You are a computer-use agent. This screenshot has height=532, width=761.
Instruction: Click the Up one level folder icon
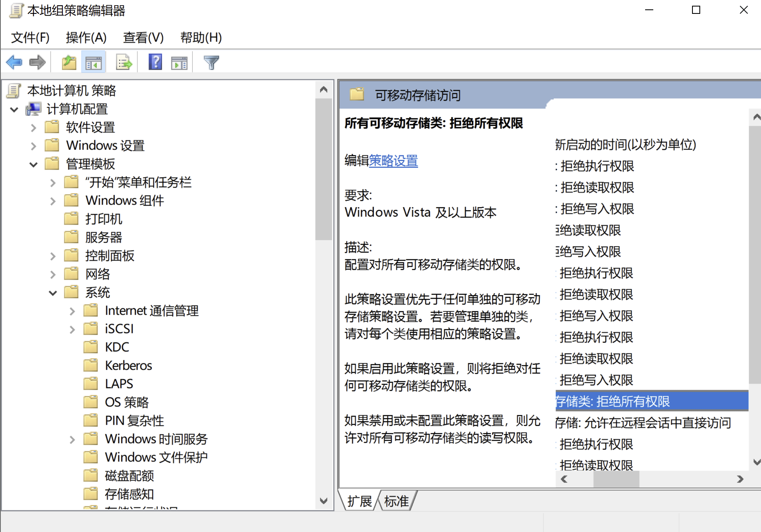coord(69,62)
